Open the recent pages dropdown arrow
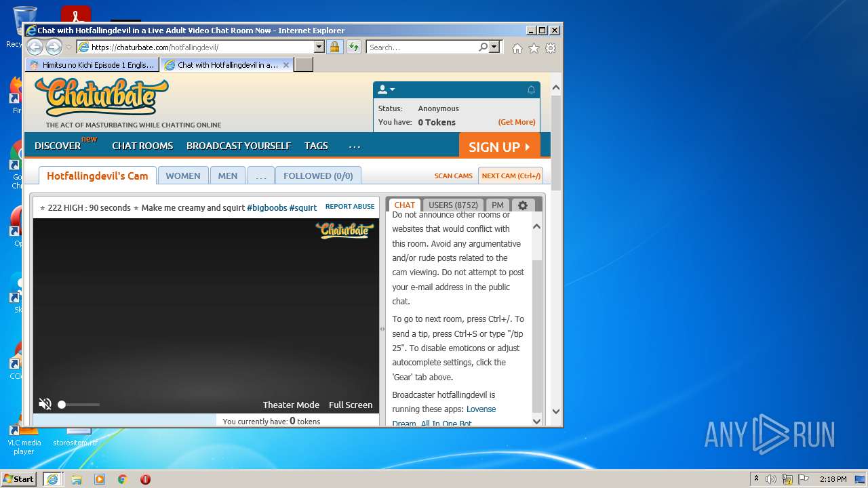The height and width of the screenshot is (488, 868). 68,47
